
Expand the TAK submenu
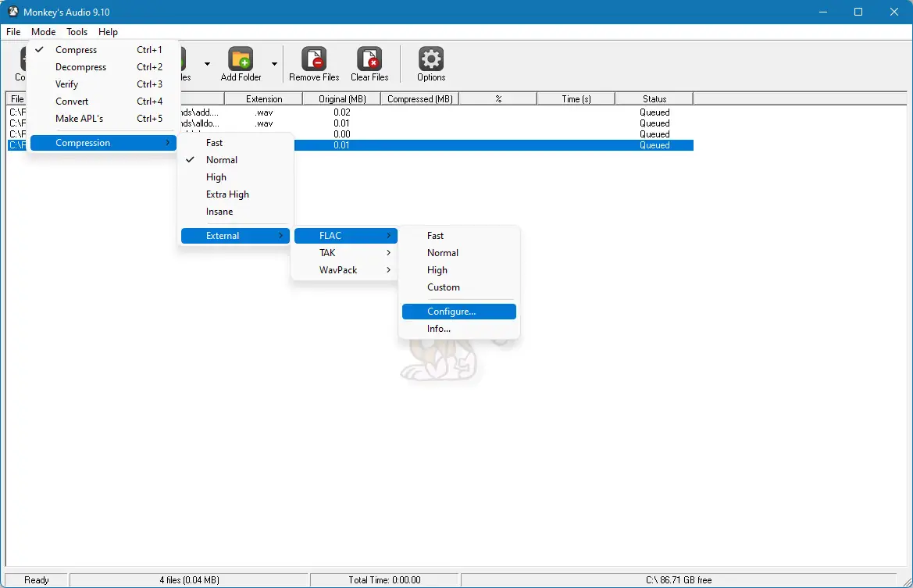click(x=346, y=253)
